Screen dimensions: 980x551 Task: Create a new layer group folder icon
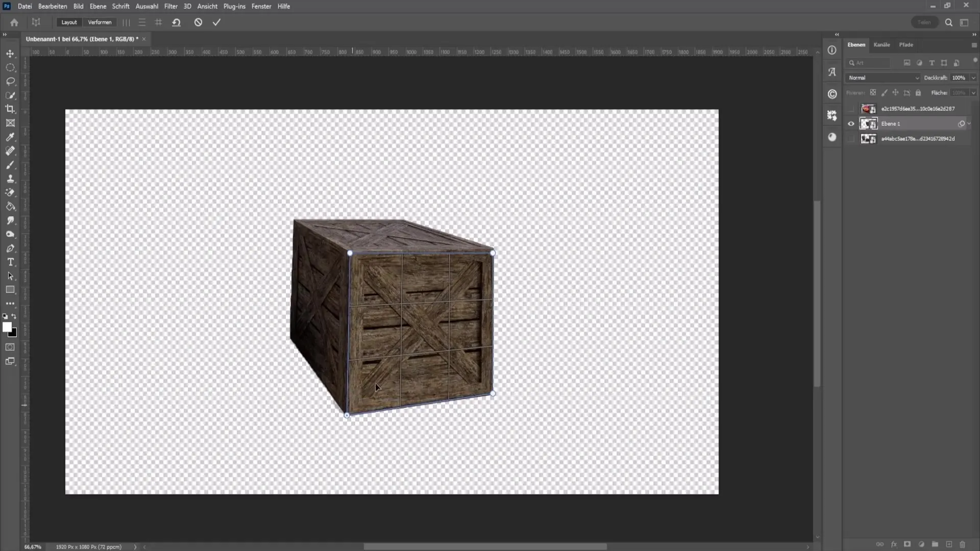(935, 544)
